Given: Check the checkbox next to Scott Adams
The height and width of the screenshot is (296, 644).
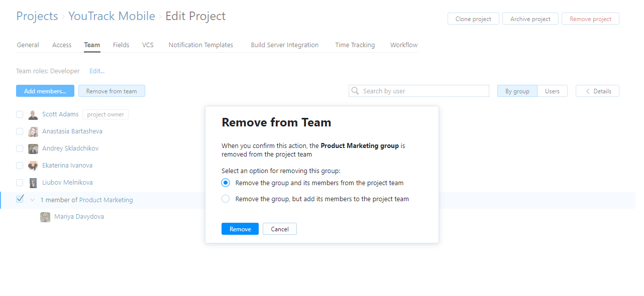Looking at the screenshot, I should (x=19, y=114).
